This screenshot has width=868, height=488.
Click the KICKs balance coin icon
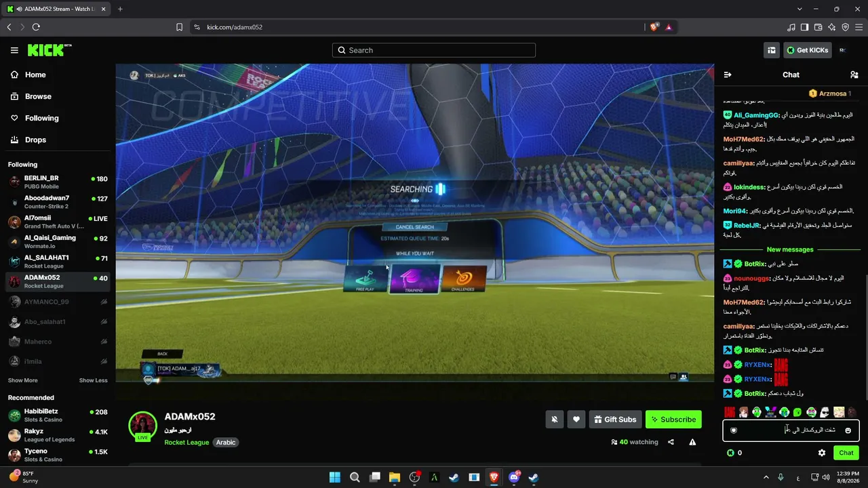[730, 453]
